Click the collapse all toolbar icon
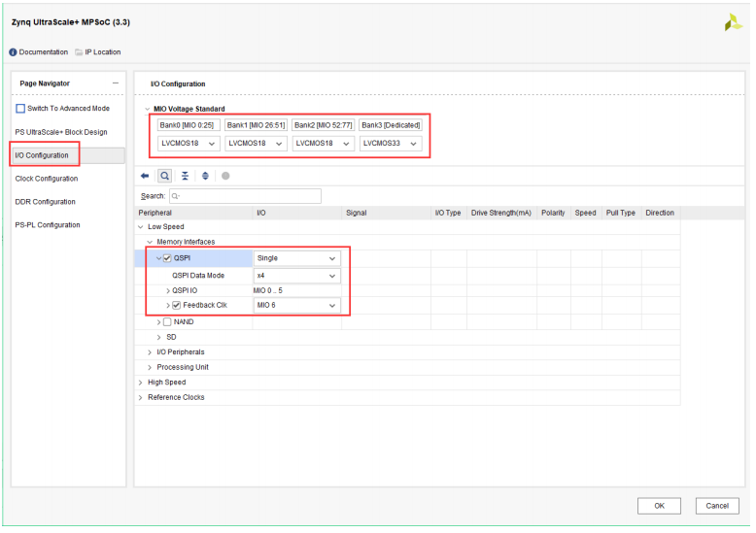 click(x=186, y=177)
